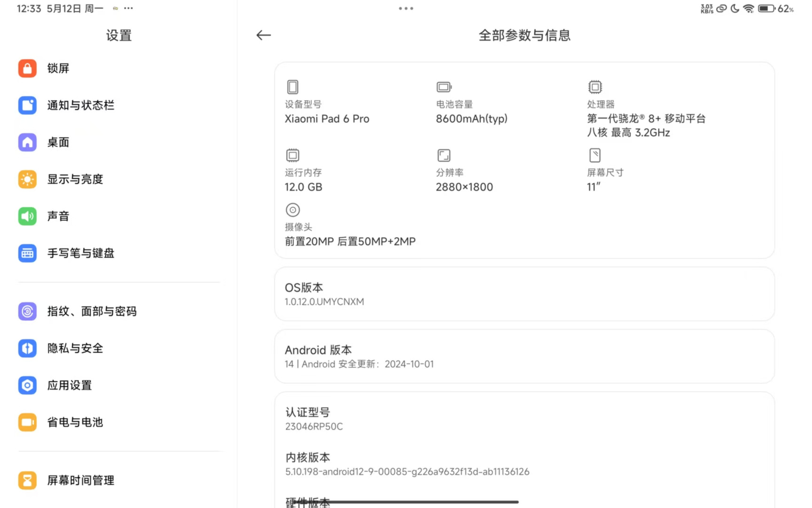The width and height of the screenshot is (812, 508).
Task: Select the battery value 8600mAh(typ)
Action: coord(472,119)
